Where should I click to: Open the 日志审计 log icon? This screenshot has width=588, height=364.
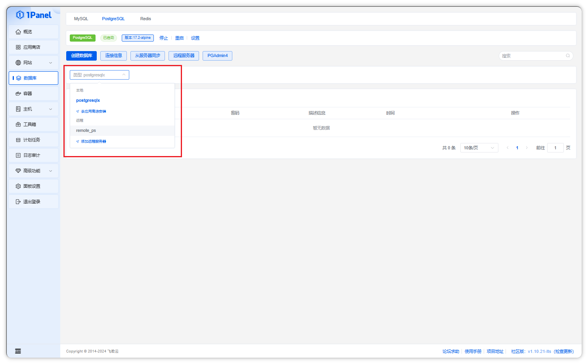(18, 155)
